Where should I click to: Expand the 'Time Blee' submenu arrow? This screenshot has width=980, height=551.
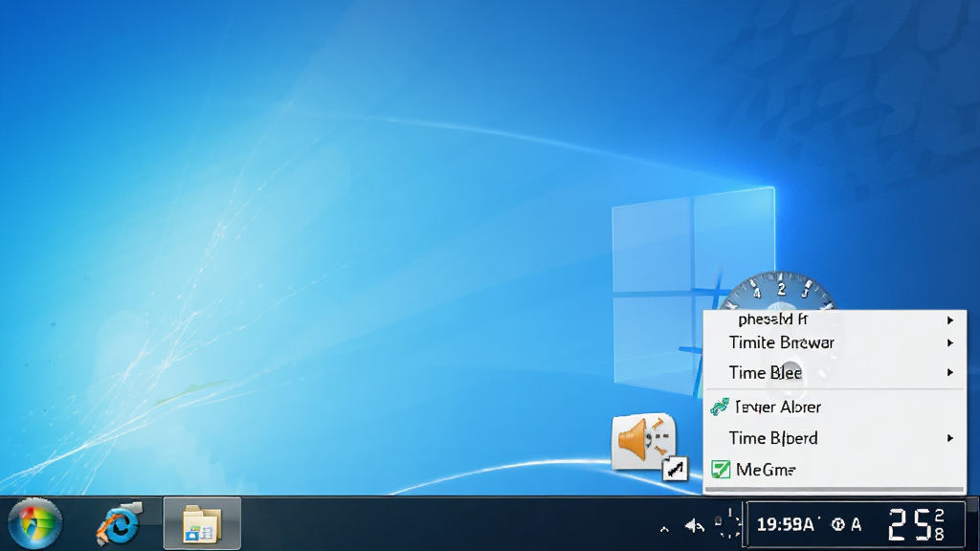click(950, 372)
